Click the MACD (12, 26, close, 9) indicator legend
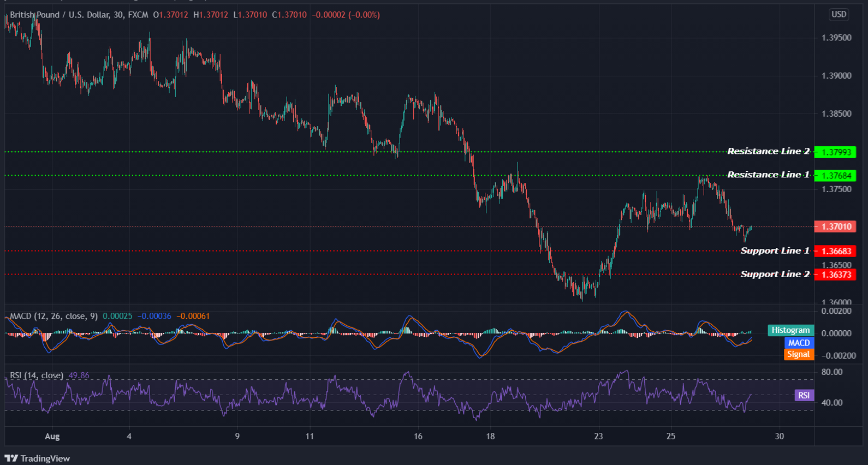This screenshot has width=868, height=465. tap(54, 316)
